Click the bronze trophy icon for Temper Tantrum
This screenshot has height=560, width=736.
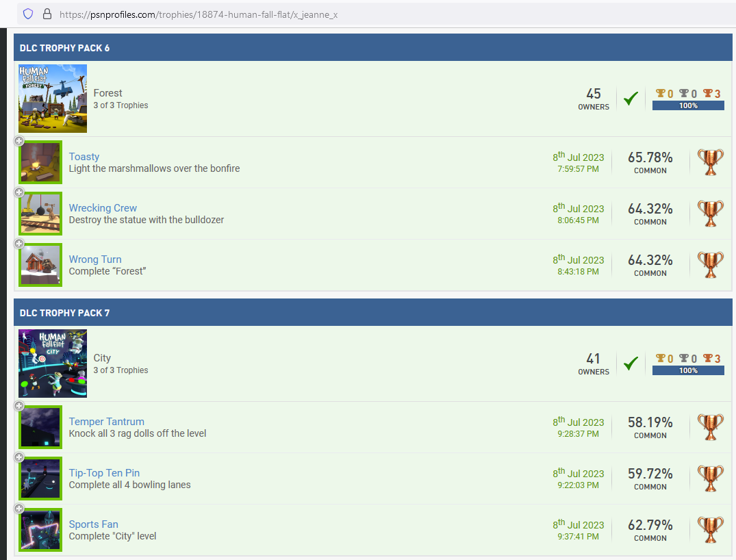710,427
